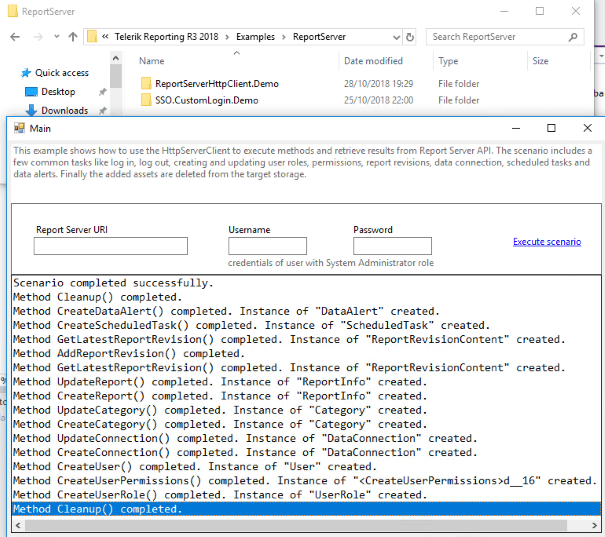The image size is (605, 537).
Task: Click log horizontal scrollbar thumb
Action: pyautogui.click(x=296, y=525)
